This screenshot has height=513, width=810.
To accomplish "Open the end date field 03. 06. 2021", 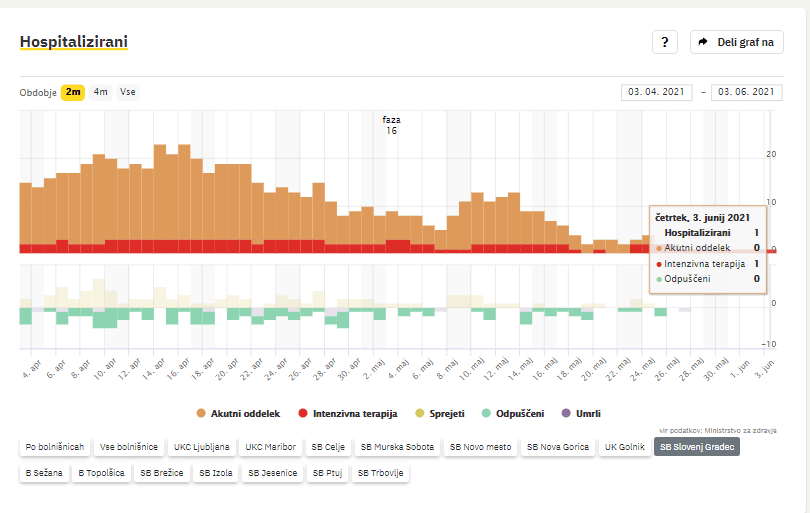I will 745,93.
